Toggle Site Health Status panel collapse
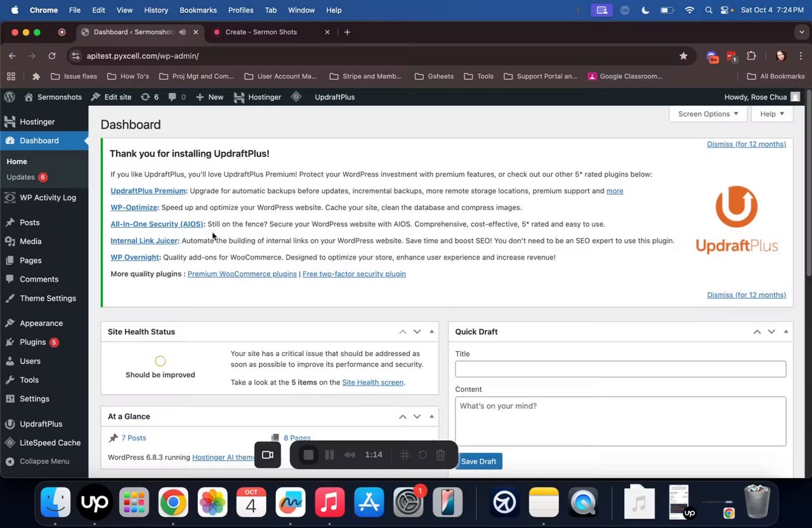812x528 pixels. (x=431, y=332)
